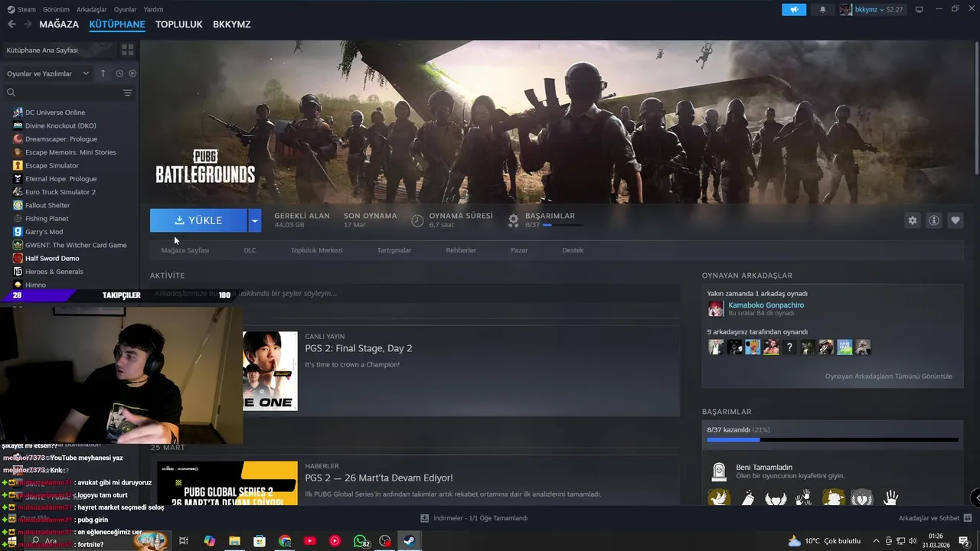Viewport: 980px width, 551px height.
Task: Open Copilot from the taskbar
Action: pyautogui.click(x=209, y=540)
